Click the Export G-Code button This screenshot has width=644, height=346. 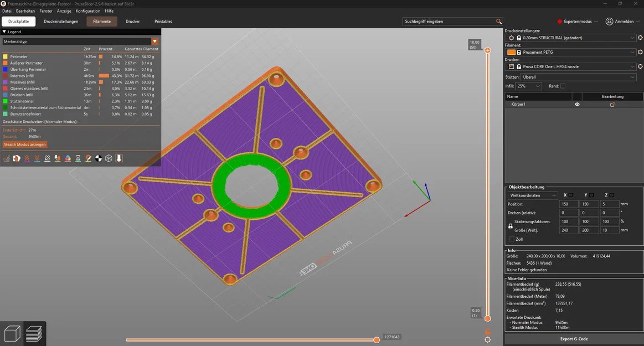574,339
